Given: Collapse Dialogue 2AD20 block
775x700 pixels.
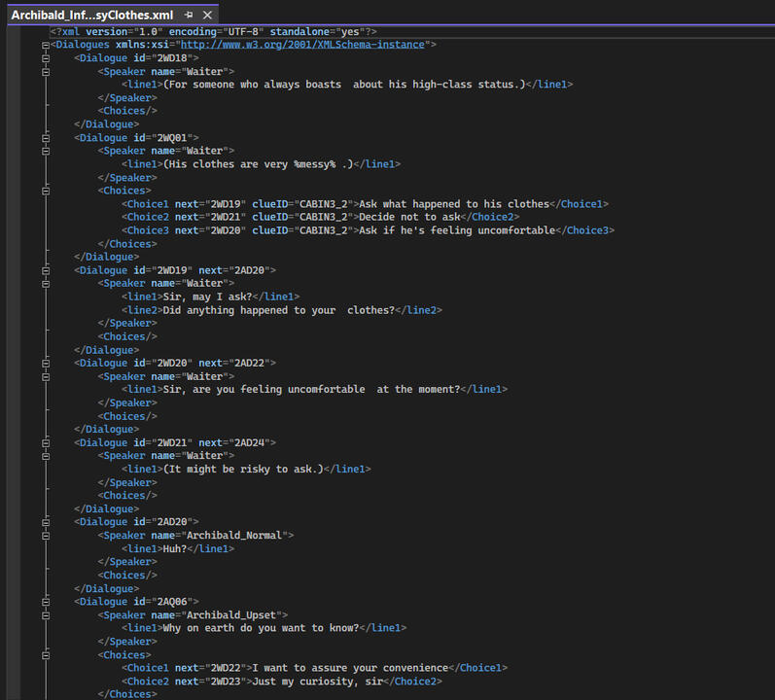Looking at the screenshot, I should coord(45,522).
